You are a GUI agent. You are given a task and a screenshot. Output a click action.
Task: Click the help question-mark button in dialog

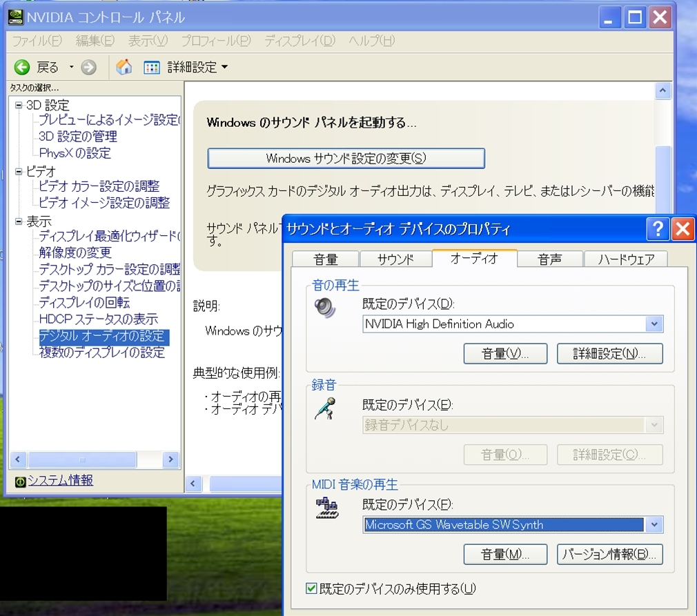[x=658, y=229]
